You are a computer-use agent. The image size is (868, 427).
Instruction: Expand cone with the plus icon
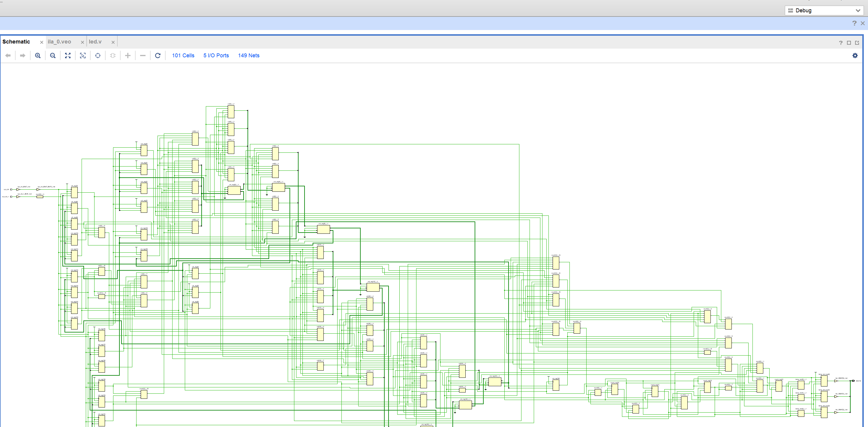click(x=128, y=56)
